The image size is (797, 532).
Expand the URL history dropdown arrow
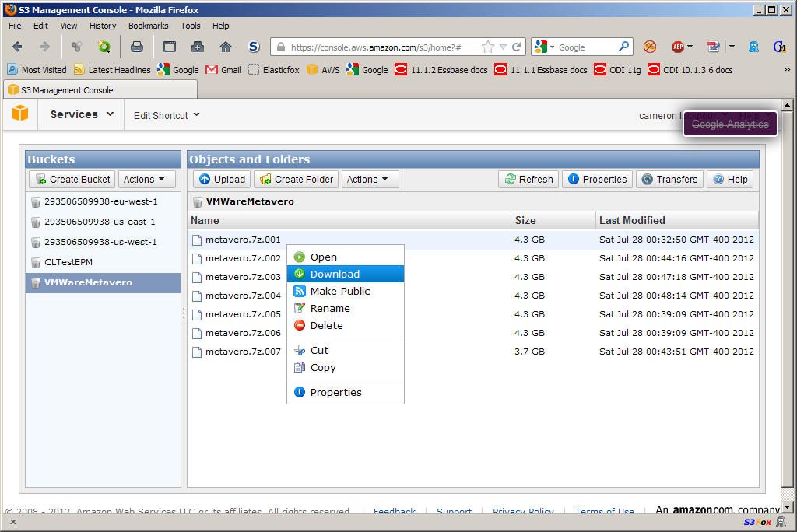point(503,47)
